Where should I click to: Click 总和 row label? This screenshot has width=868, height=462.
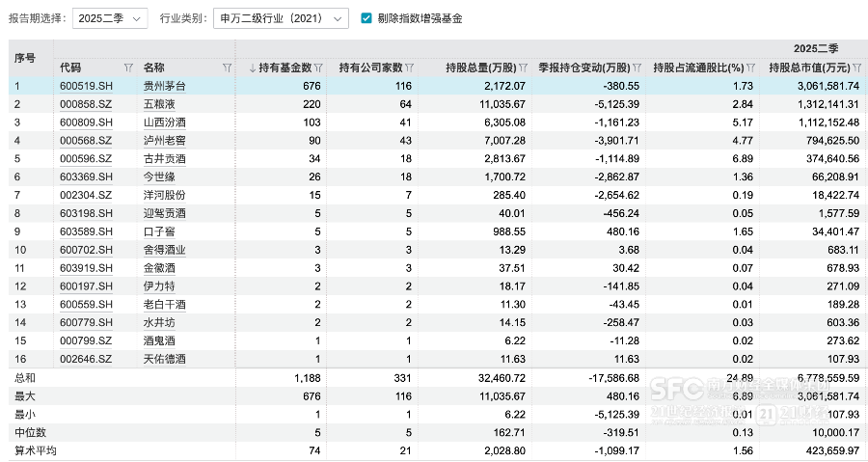pos(25,378)
